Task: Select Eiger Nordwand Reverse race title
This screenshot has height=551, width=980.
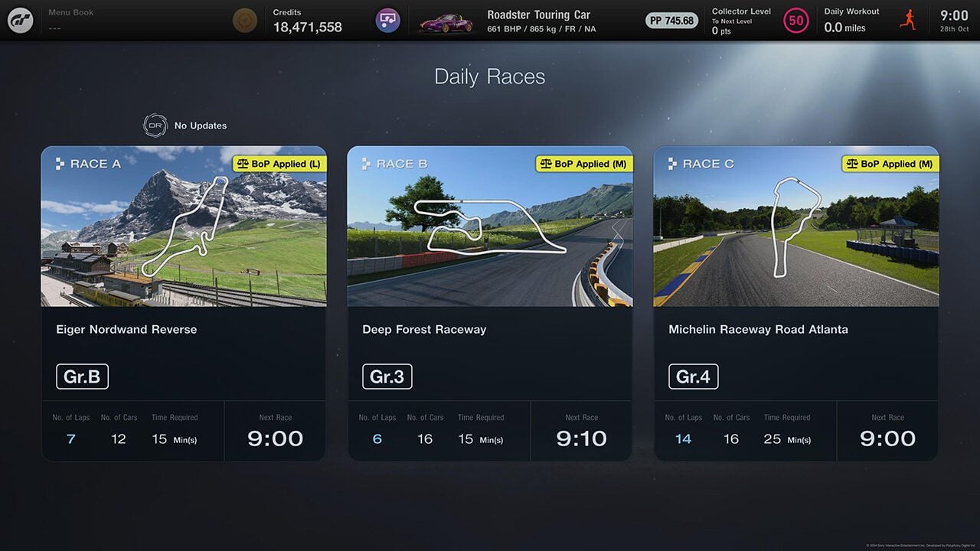Action: coord(126,330)
